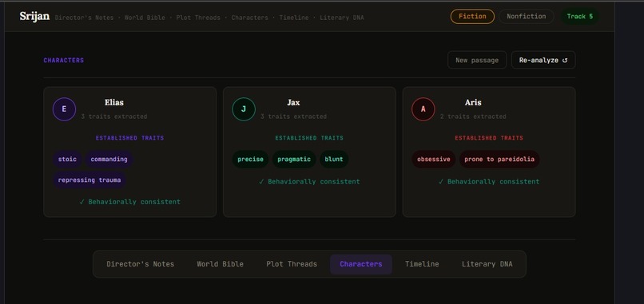Click the Re-analyze button
Screen dimensions: 644x304
(x=543, y=60)
